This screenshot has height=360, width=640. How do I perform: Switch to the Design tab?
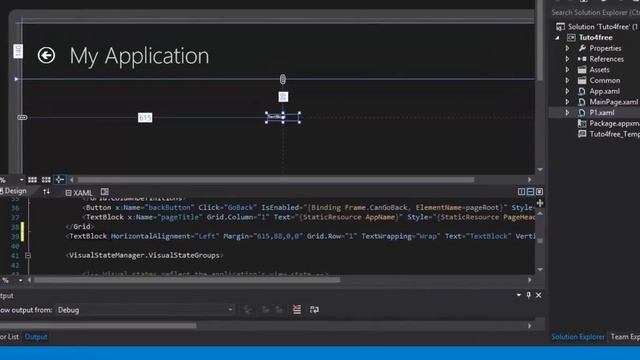[x=13, y=191]
